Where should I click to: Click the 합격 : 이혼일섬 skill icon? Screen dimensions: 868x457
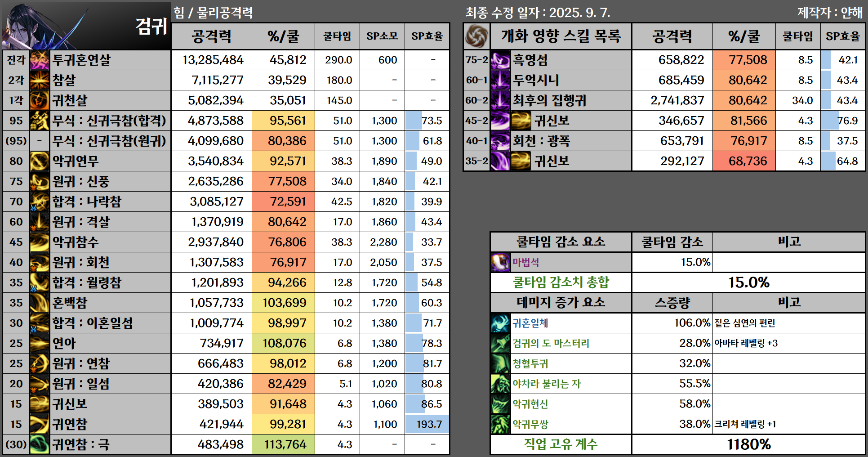[40, 323]
